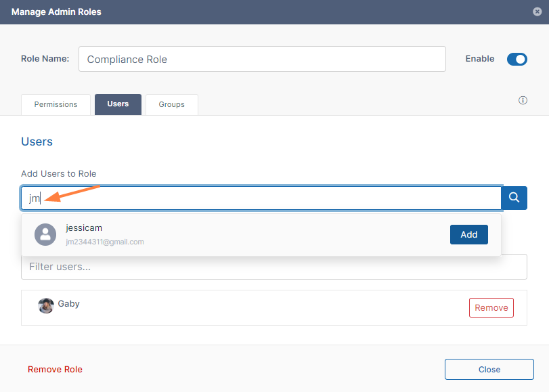The image size is (549, 392).
Task: Click the jm2344311@gmail.com email suggestion text
Action: pos(105,242)
